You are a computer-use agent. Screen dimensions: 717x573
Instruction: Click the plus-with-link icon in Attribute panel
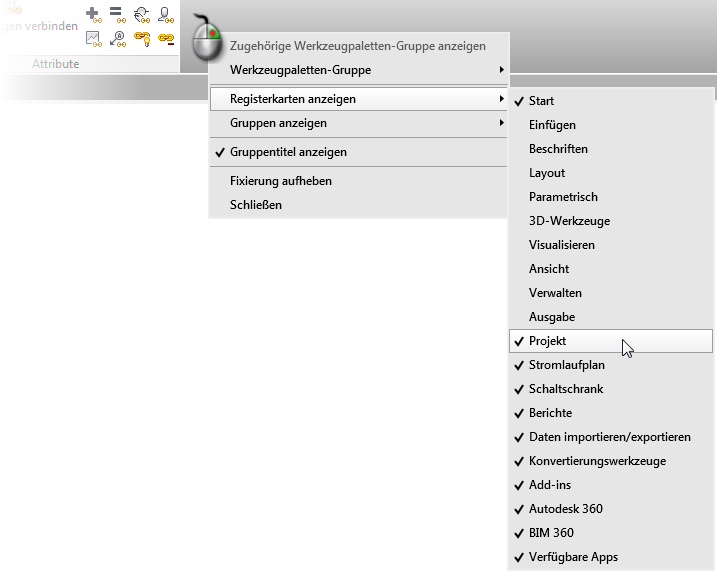[x=94, y=15]
